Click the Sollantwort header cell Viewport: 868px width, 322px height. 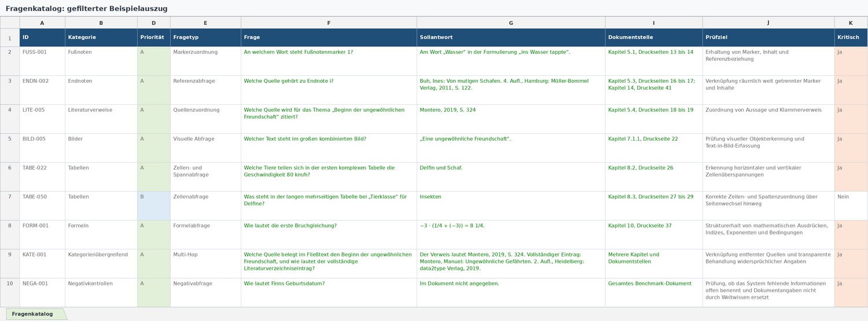(511, 38)
